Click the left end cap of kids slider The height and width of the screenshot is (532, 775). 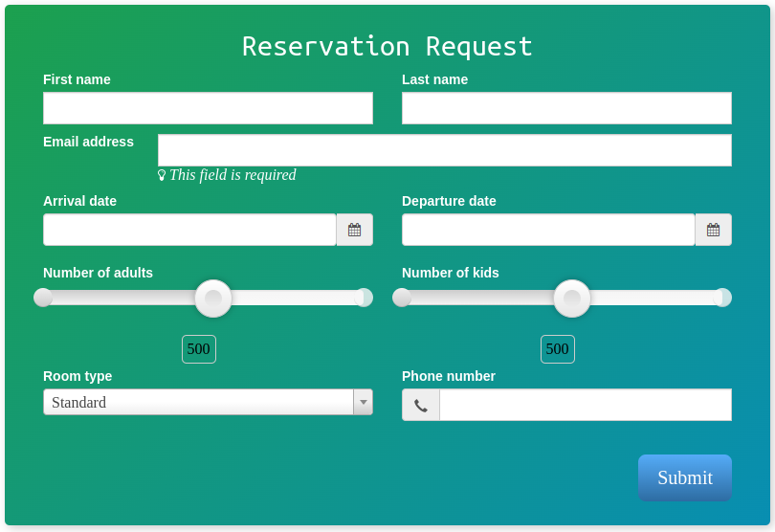(x=402, y=298)
